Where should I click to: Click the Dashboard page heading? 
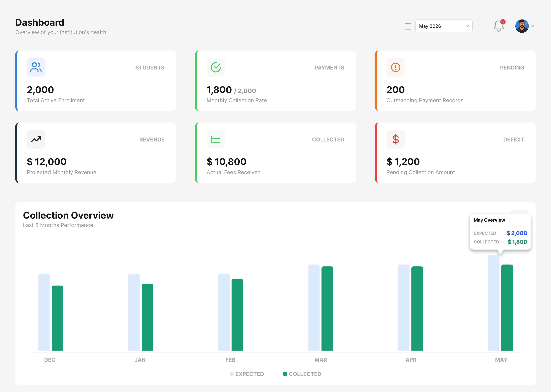[x=40, y=22]
